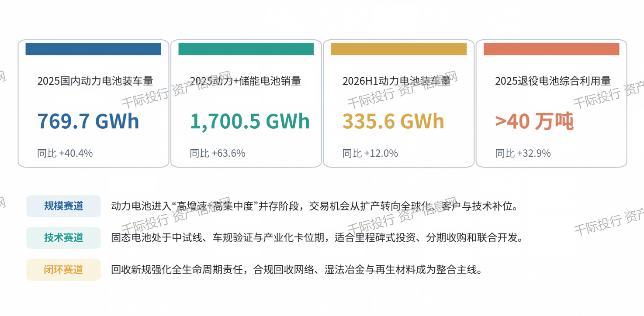
Task: Select the 规模赛道 tag
Action: (63, 206)
